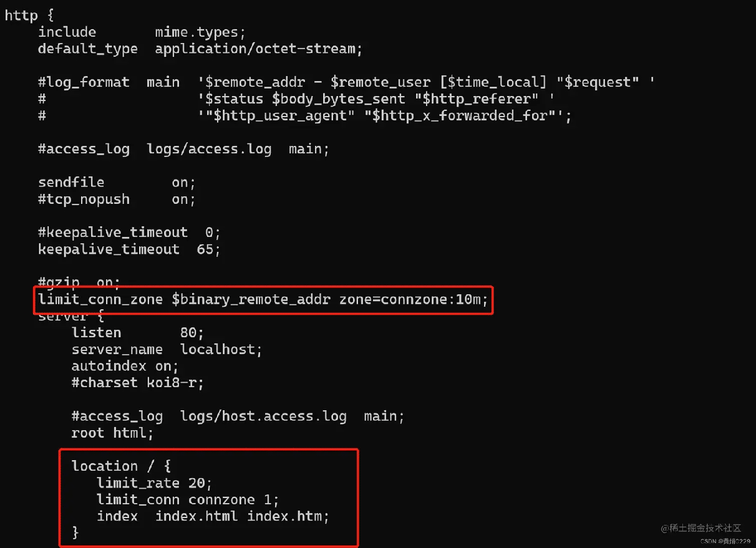Click the "autoindex" directive

click(109, 365)
